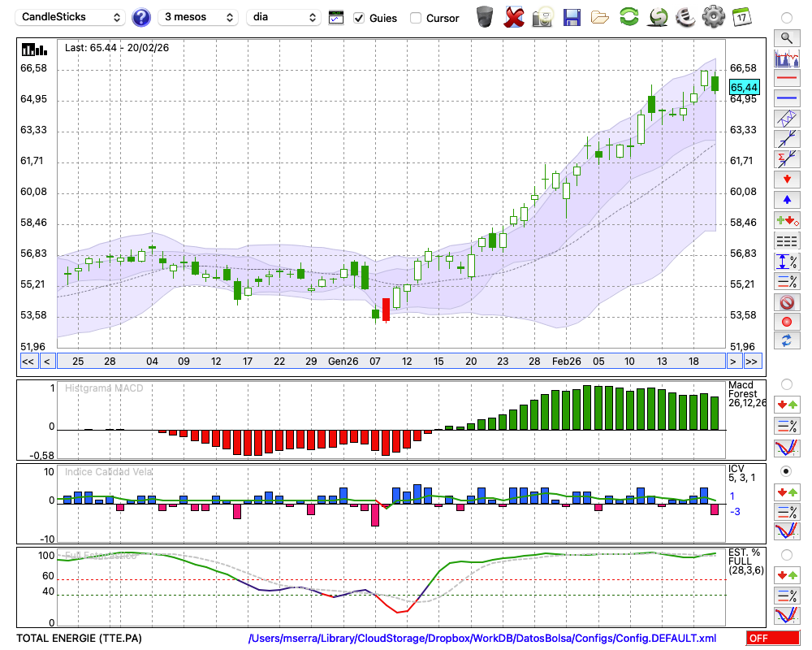Select the blue horizontal line tool
Image resolution: width=812 pixels, height=650 pixels.
(x=787, y=97)
